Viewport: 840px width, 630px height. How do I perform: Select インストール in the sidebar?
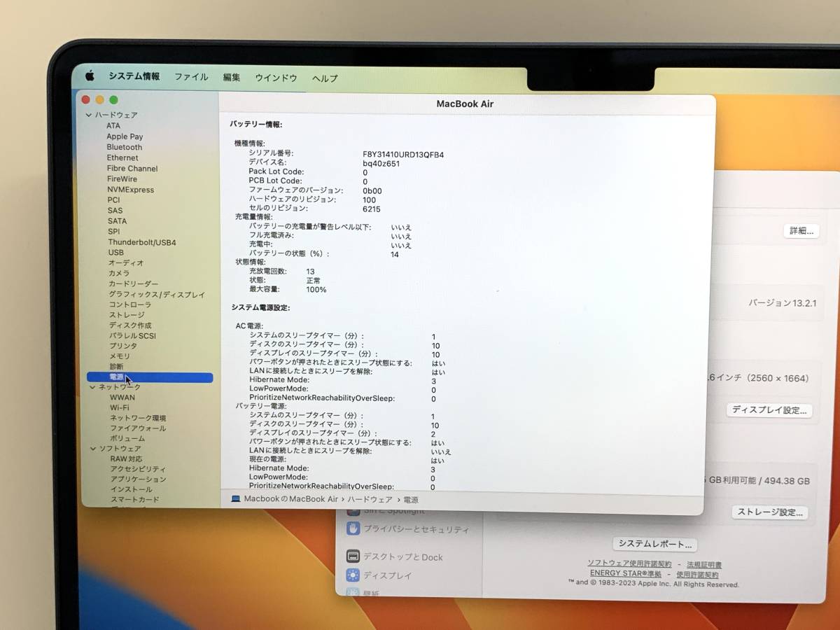[132, 489]
